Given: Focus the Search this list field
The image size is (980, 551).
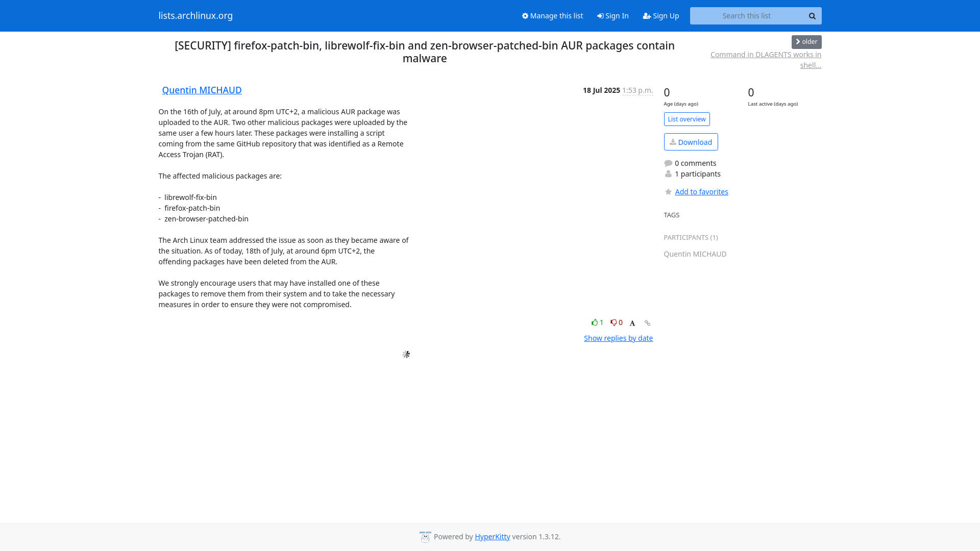Looking at the screenshot, I should (x=746, y=16).
